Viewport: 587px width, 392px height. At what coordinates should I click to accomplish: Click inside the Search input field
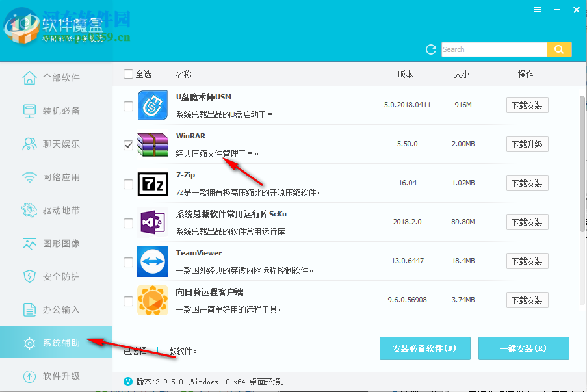[494, 49]
